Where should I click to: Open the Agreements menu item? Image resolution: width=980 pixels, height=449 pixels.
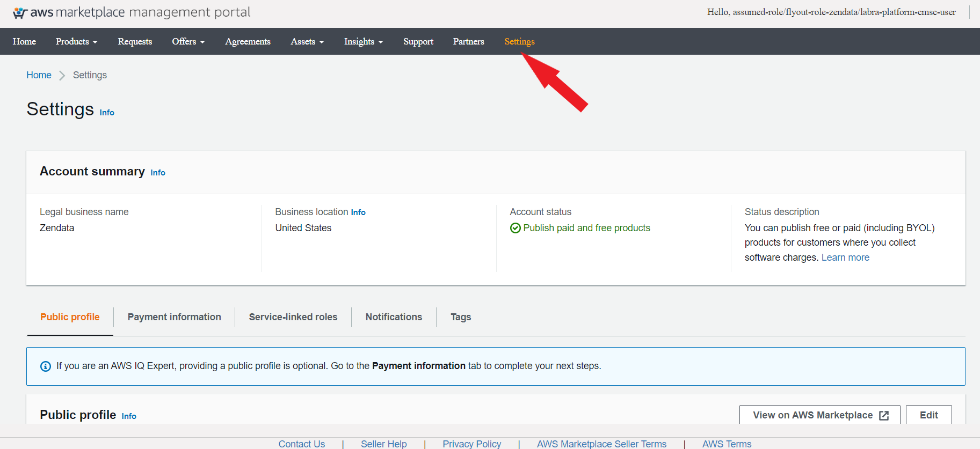pos(248,41)
